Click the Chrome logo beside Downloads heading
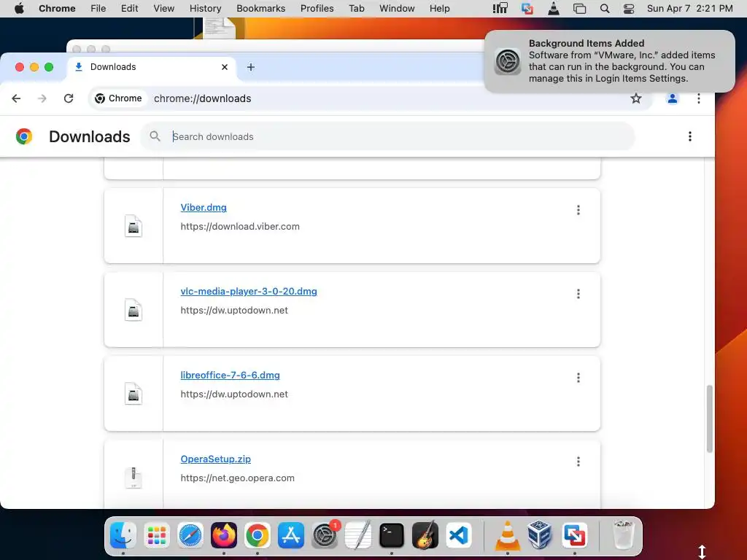 click(x=24, y=136)
